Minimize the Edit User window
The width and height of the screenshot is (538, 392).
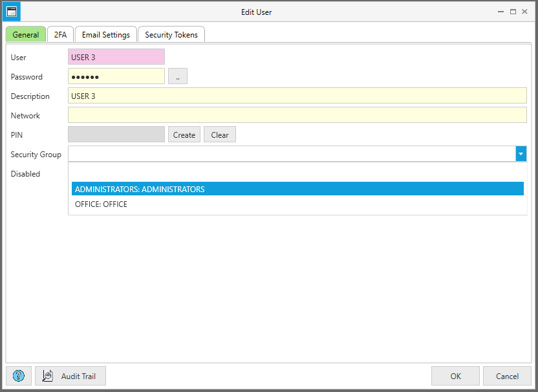[x=501, y=12]
